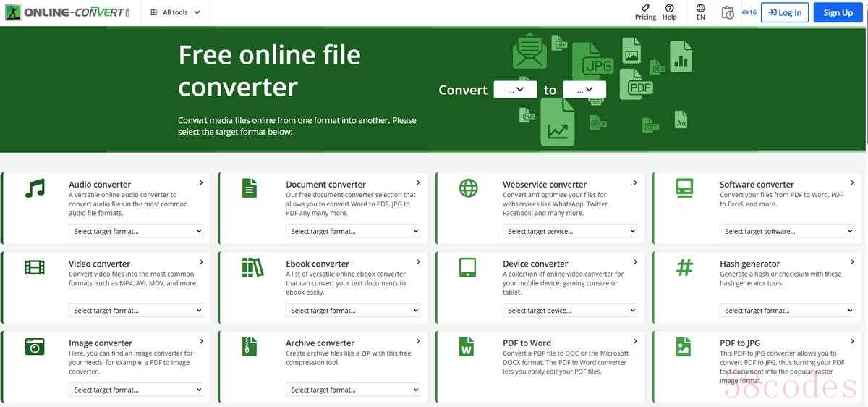The height and width of the screenshot is (407, 868).
Task: Open Device converter target device dropdown
Action: (x=570, y=310)
